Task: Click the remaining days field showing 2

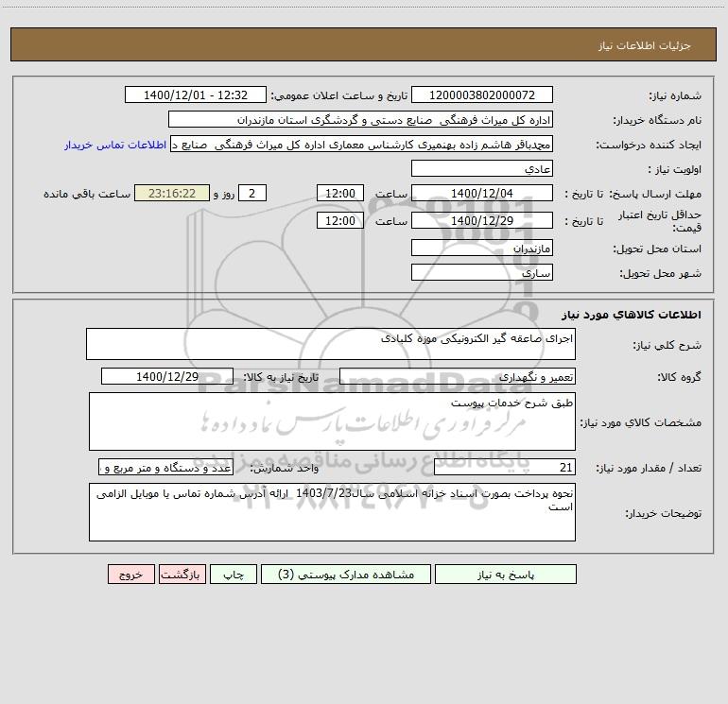Action: click(252, 193)
